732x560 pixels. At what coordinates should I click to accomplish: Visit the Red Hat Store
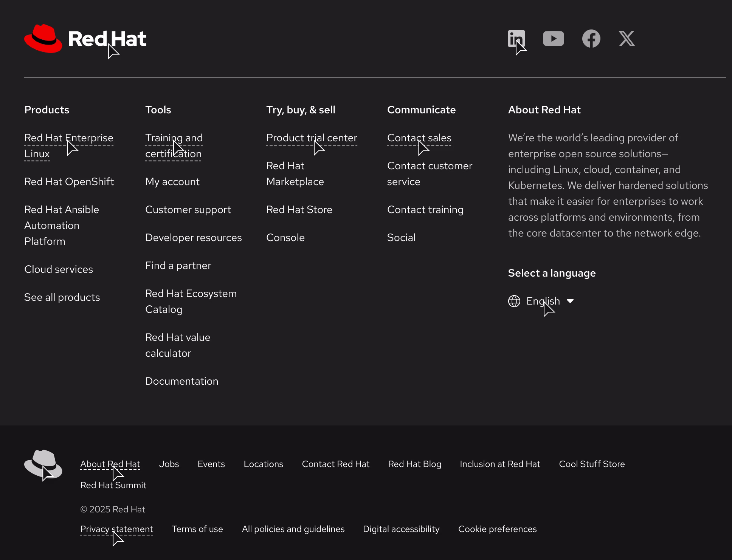click(299, 209)
